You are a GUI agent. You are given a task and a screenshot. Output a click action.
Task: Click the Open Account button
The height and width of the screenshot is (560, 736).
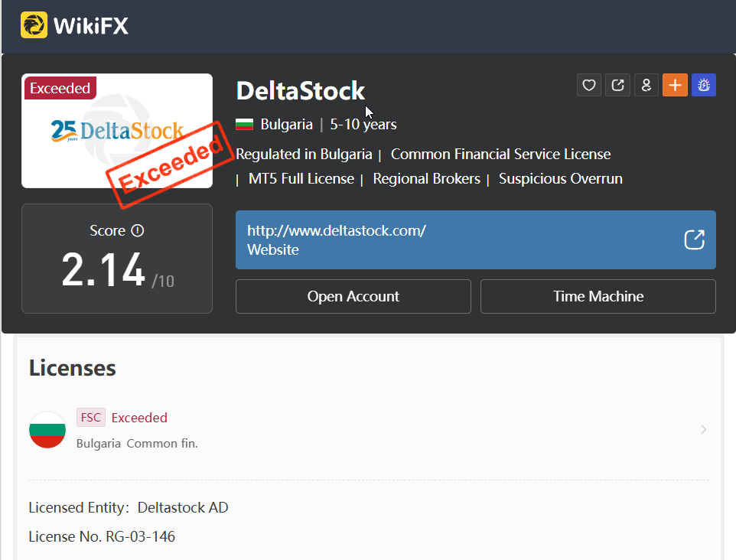353,296
